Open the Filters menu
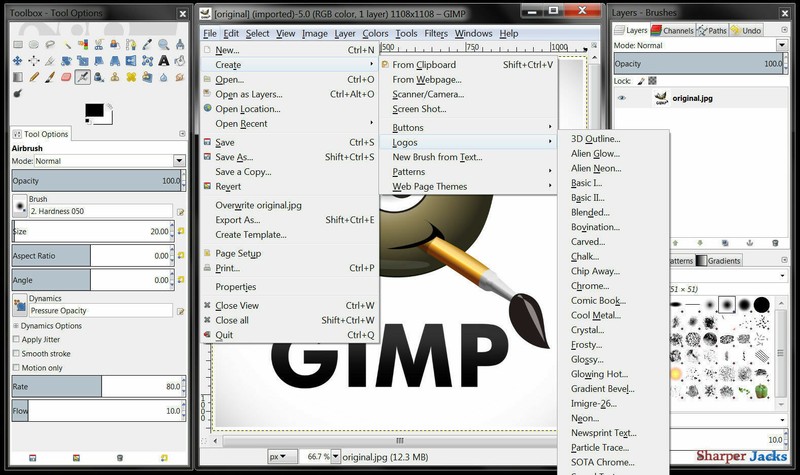Screen dimensions: 800x475 (x=436, y=33)
